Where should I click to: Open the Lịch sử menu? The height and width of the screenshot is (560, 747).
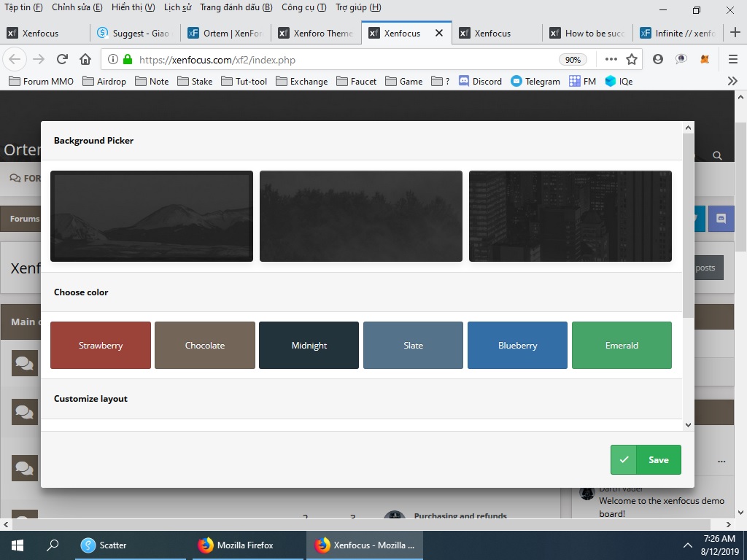coord(178,7)
